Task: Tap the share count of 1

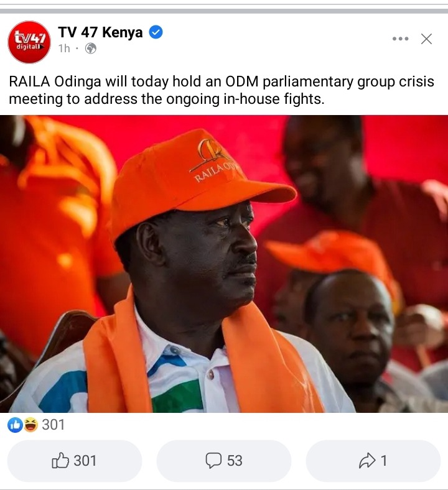Action: coord(383,461)
